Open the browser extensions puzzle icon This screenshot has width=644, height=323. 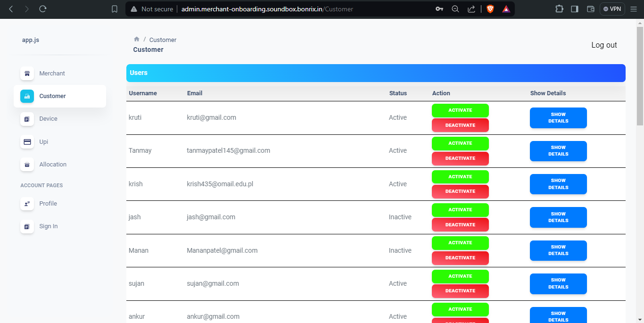tap(559, 8)
